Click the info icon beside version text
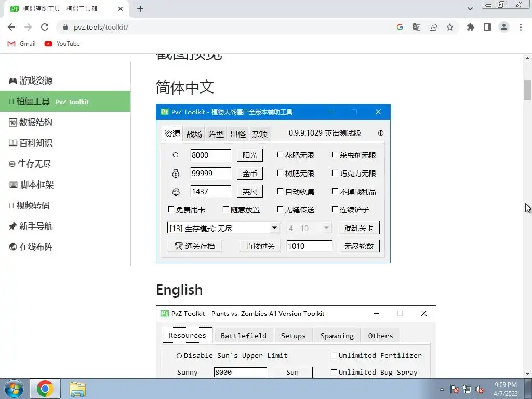This screenshot has width=532, height=399. pyautogui.click(x=381, y=133)
